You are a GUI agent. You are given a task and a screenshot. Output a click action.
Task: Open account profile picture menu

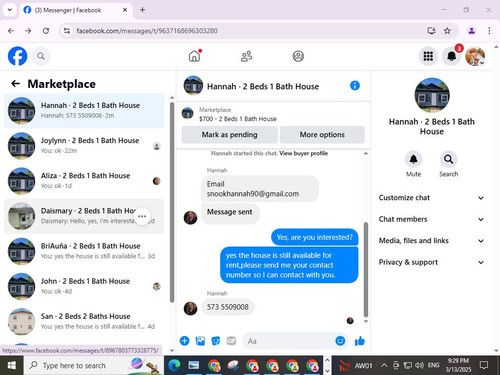pyautogui.click(x=475, y=56)
